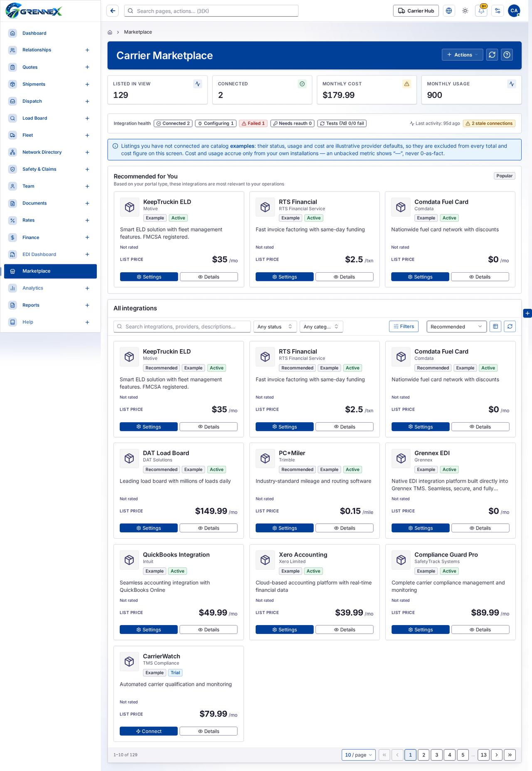Expand the Fleet sidebar section
Screen dimensions: 532x771
point(87,135)
